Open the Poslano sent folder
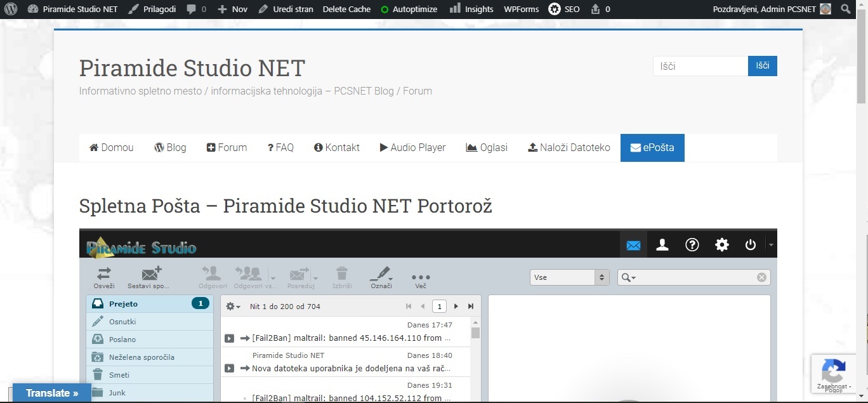Screen dimensions: 868x403 tap(150, 340)
